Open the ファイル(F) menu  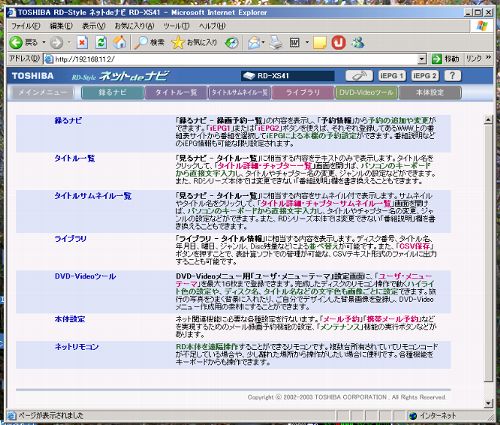26,26
